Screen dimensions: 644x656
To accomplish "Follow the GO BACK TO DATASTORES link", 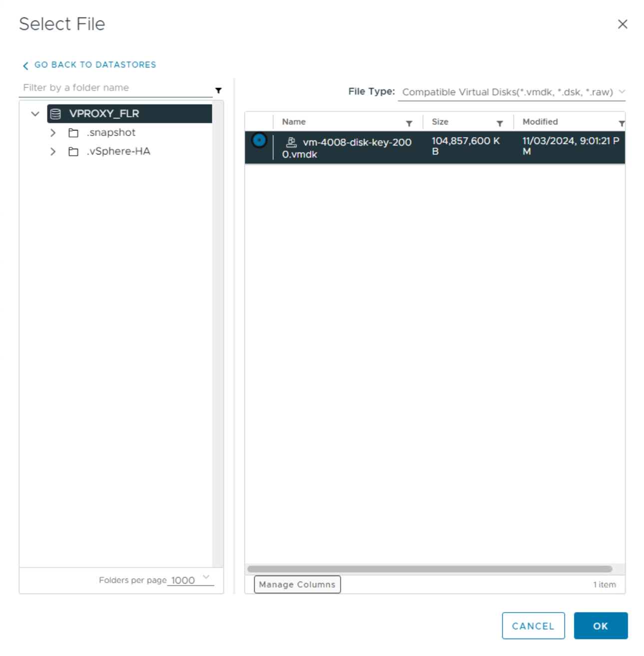I will (x=95, y=65).
